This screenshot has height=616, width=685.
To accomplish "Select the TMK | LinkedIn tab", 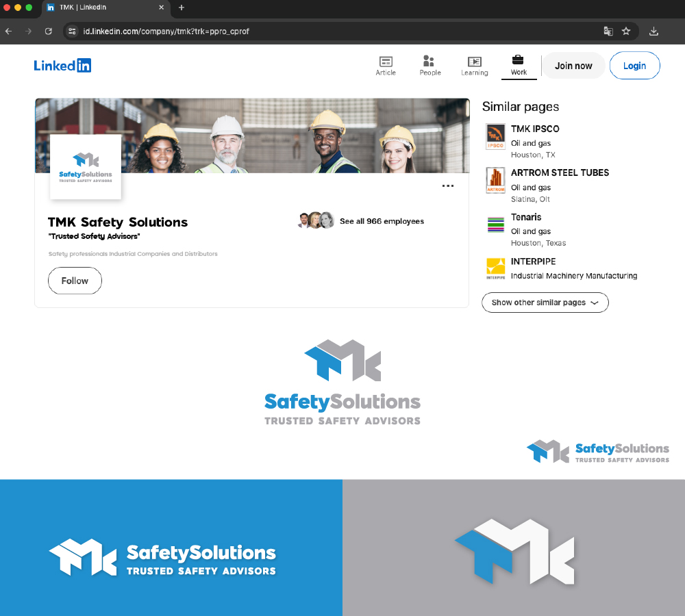I will (105, 8).
